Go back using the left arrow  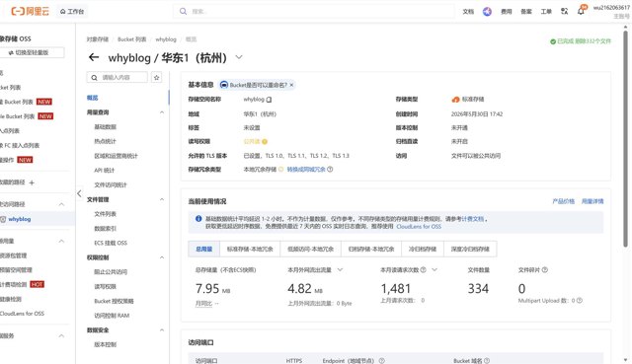pyautogui.click(x=94, y=57)
